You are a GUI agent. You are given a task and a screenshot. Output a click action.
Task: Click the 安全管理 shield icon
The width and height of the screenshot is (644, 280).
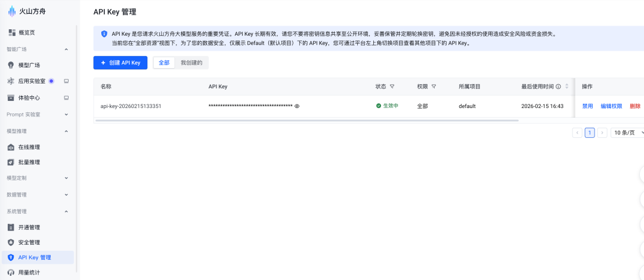pyautogui.click(x=11, y=242)
